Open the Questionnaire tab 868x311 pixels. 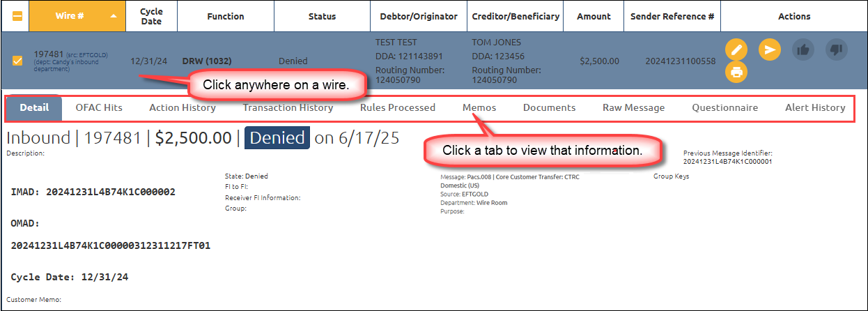[x=724, y=108]
